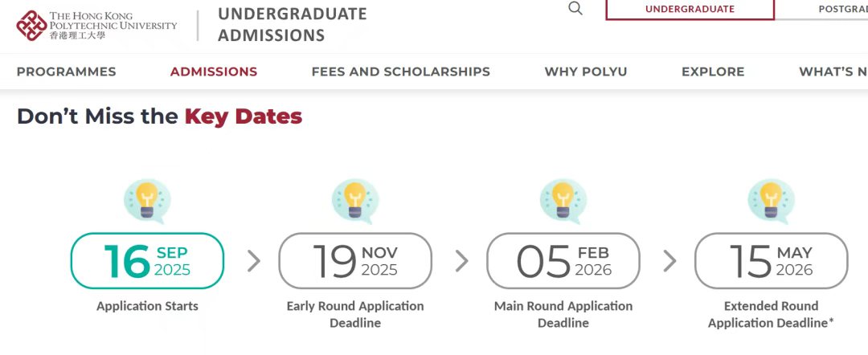This screenshot has height=355, width=868.
Task: Click lightbulb icon above 19 Nov date
Action: point(355,201)
